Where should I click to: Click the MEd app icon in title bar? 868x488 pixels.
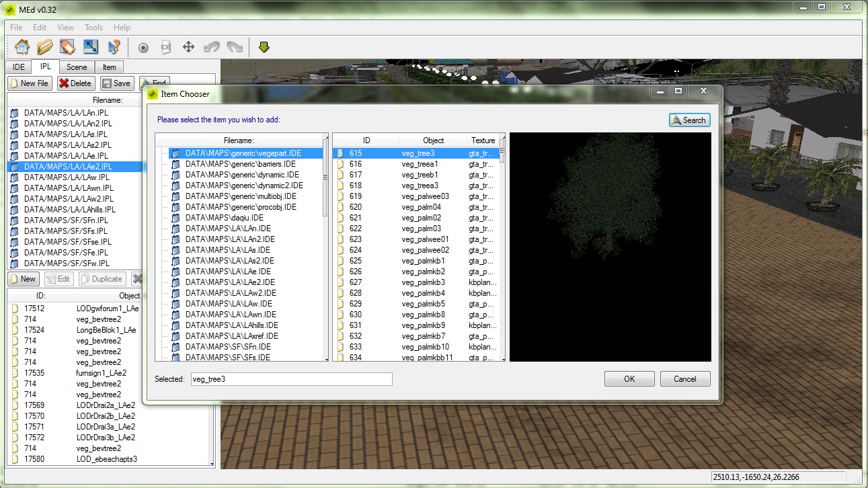10,9
